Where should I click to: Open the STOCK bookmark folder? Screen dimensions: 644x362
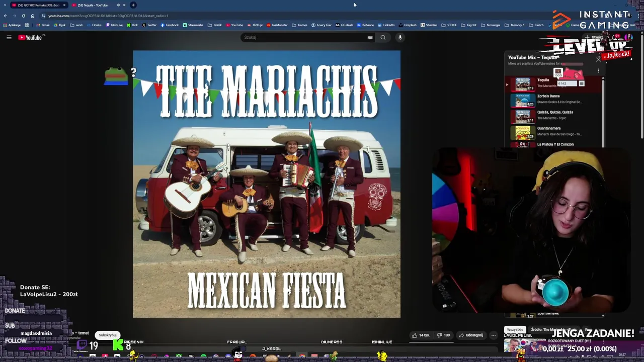tap(449, 25)
